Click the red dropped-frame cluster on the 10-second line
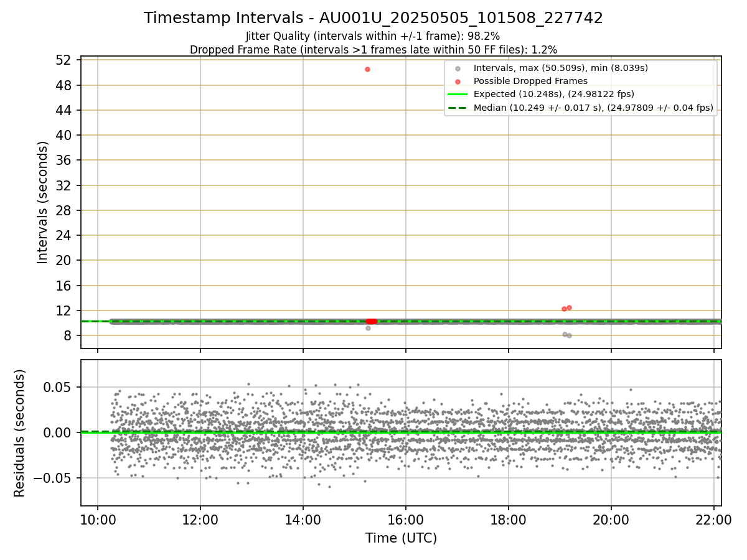Screen dimensions: 747x560 (372, 321)
